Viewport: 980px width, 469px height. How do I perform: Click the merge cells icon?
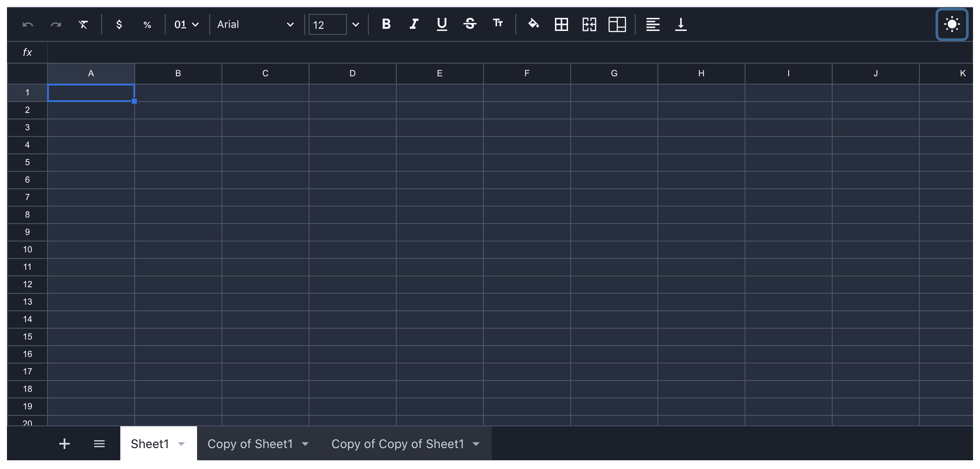coord(589,25)
